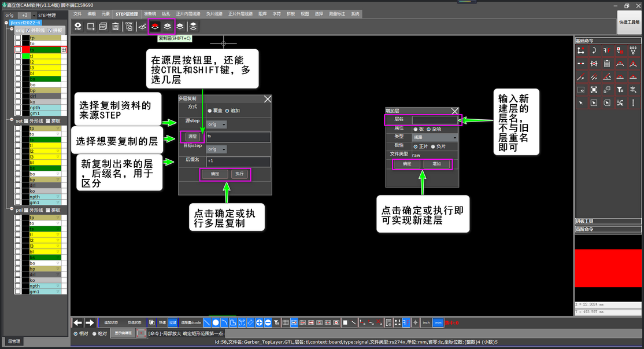Click the add new STEP rectangle icon
Image resolution: width=644 pixels, height=349 pixels.
click(91, 26)
